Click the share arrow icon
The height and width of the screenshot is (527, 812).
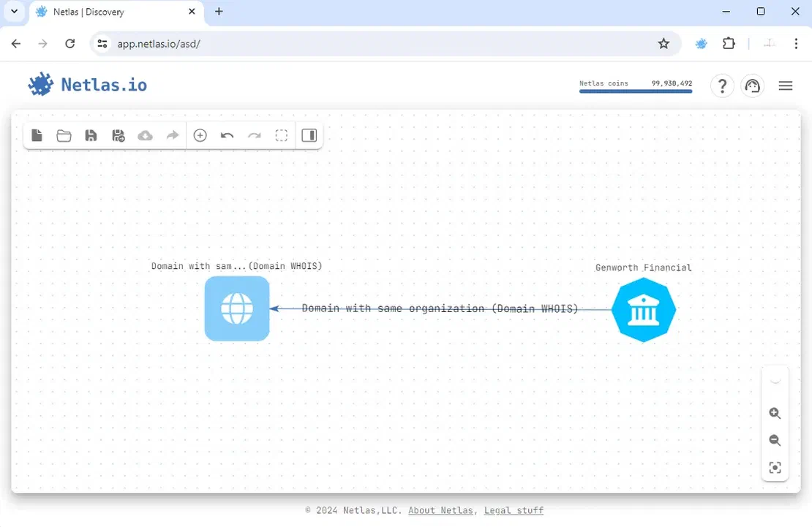(x=173, y=135)
